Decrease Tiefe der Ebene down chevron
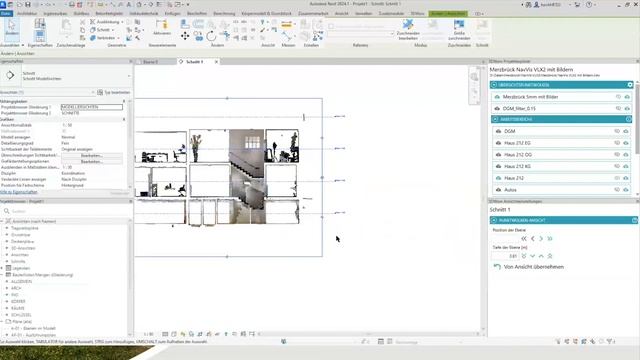The image size is (640, 360). 533,256
